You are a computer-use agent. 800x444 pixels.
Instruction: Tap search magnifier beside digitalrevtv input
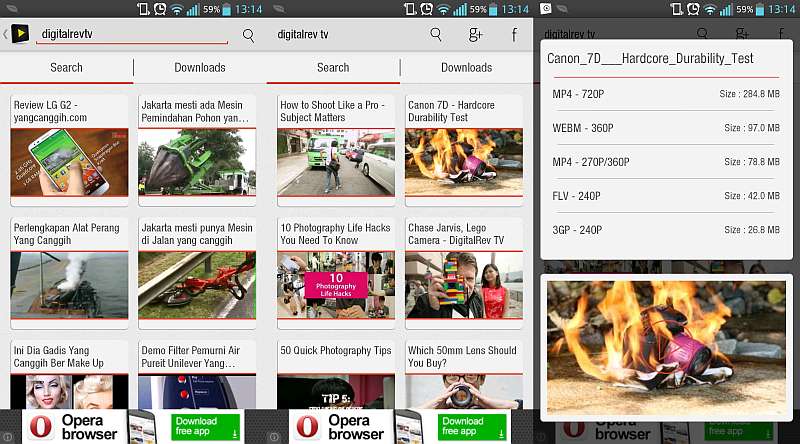point(248,35)
